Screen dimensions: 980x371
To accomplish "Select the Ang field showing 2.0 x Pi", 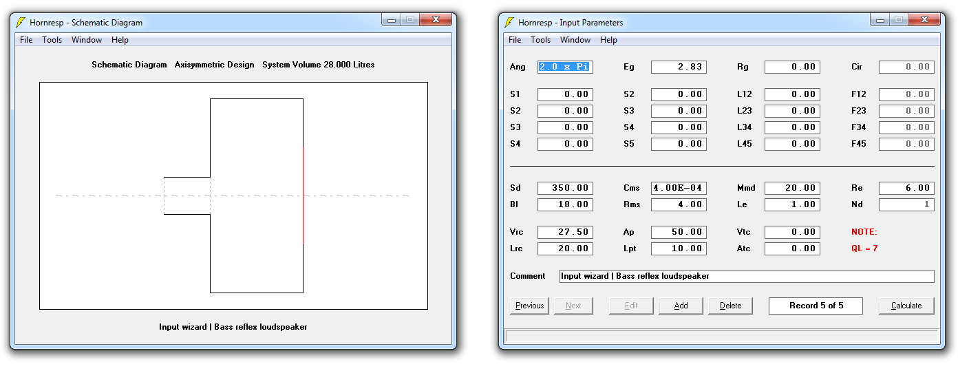I will 565,67.
